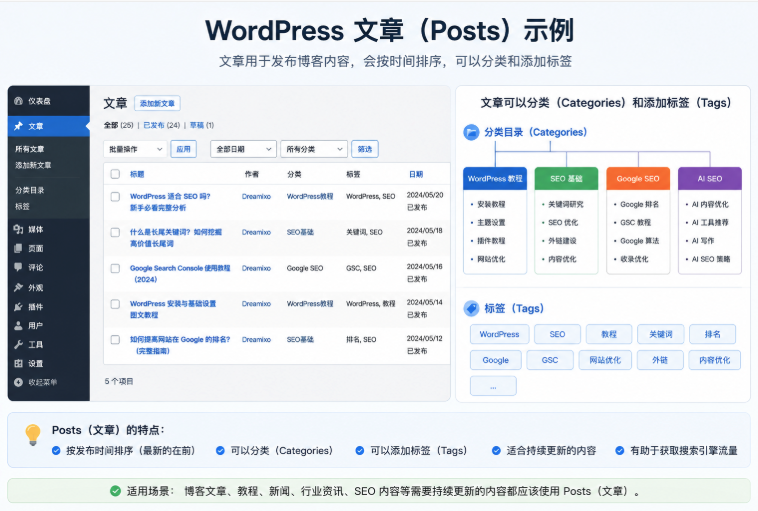Open the Media (媒体) icon in sidebar

(18, 229)
